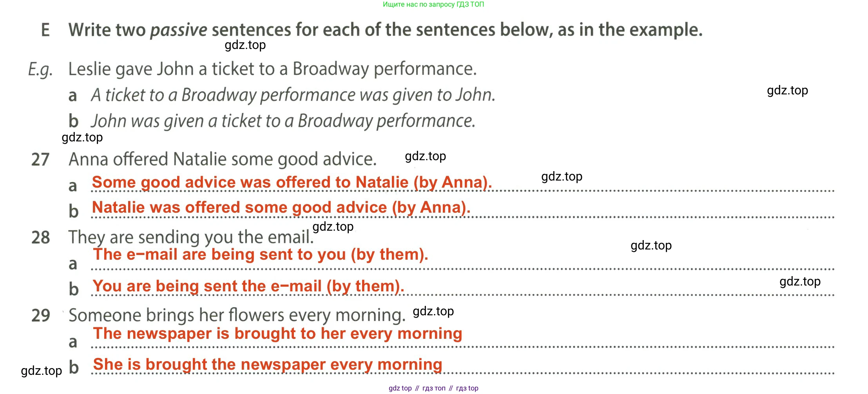Screen dimensions: 868x394
Task: Click the green 'Ищите нас по запросу ГДЗ ТОП' text
Action: coord(433,4)
